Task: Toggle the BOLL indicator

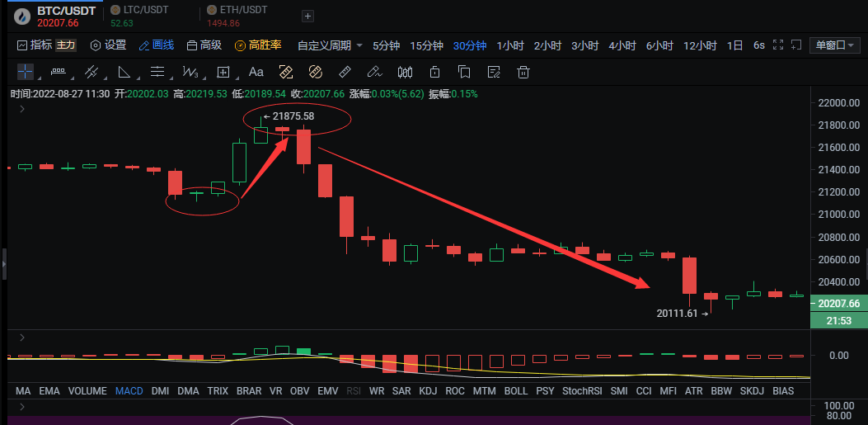Action: click(516, 391)
